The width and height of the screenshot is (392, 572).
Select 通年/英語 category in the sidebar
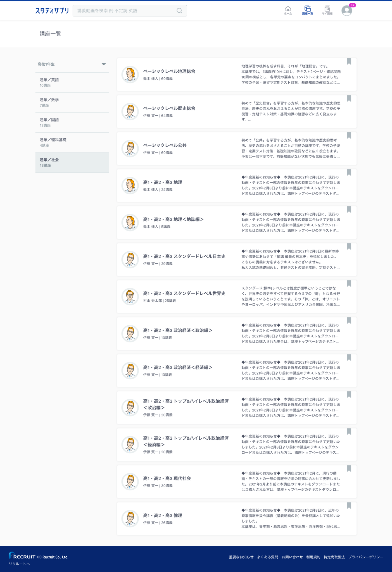72,82
